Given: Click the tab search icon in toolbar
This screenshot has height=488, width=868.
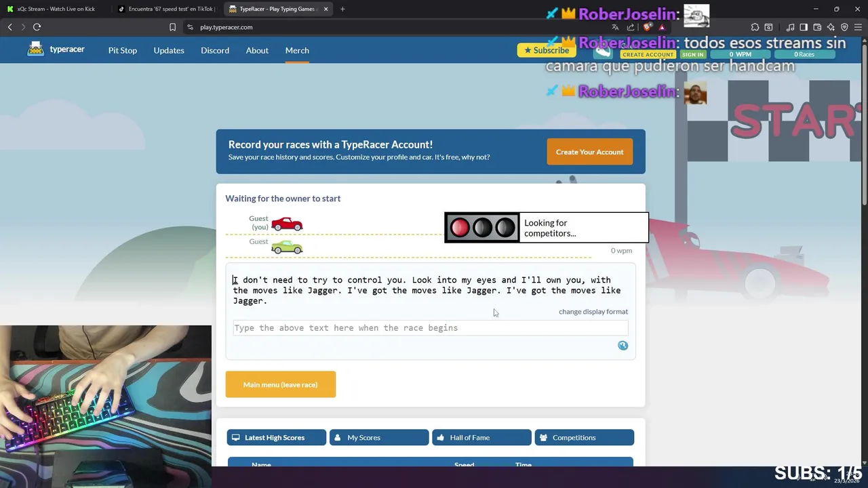Looking at the screenshot, I should coord(768,27).
